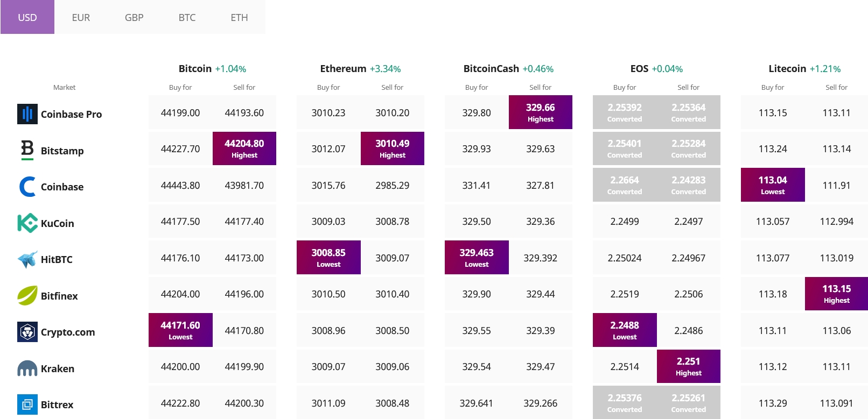
Task: Click Coinbase Litecoin sell price 111.91
Action: tap(837, 186)
